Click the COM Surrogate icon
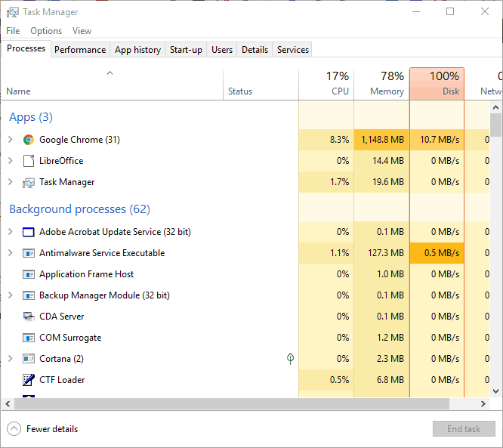 point(29,338)
